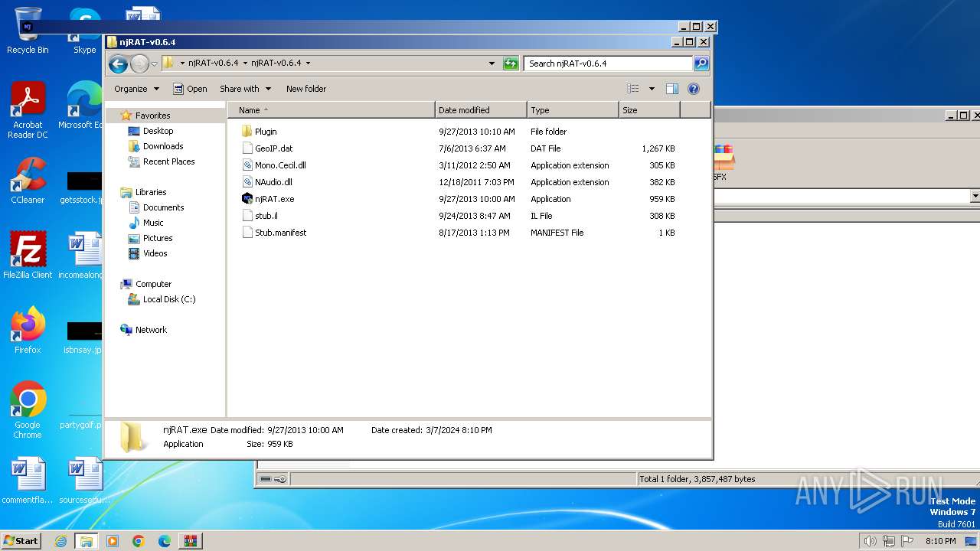The width and height of the screenshot is (980, 551).
Task: Click the 9/27/2013 10:10 AM date of Plugin
Action: click(x=477, y=132)
